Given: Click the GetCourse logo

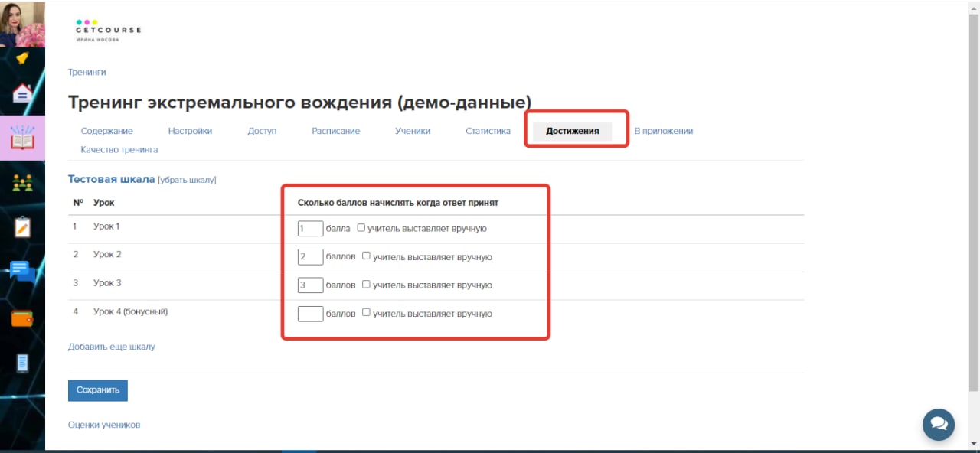Looking at the screenshot, I should click(x=108, y=30).
